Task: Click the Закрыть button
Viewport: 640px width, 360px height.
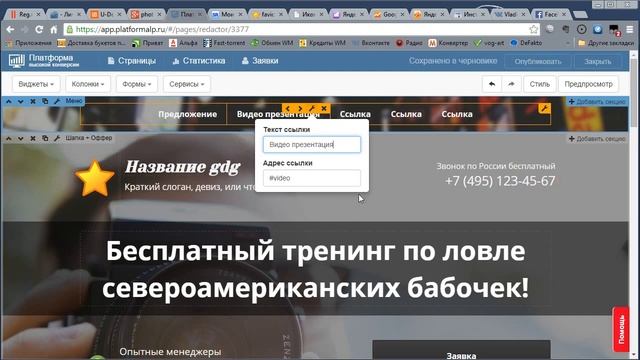Action: point(597,62)
